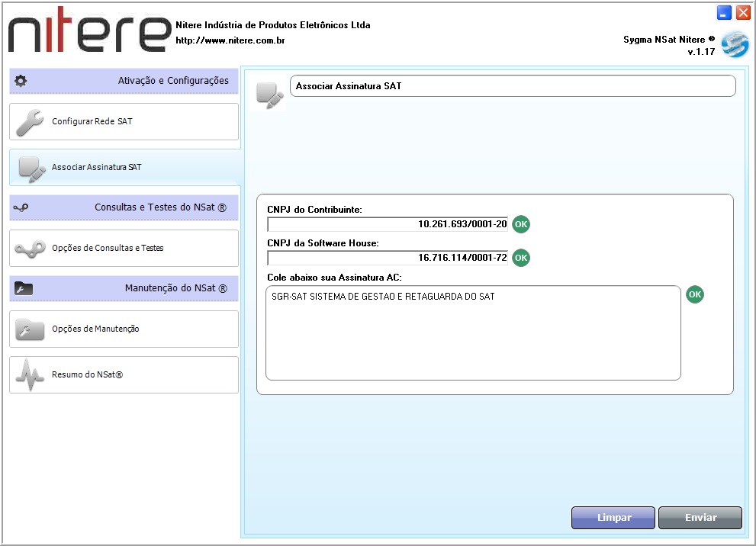Click the small chain icon in Consultas e Testes header

[21, 207]
